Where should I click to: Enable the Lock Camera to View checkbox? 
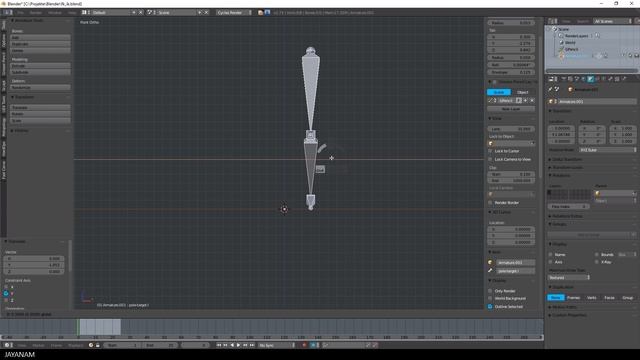490,159
